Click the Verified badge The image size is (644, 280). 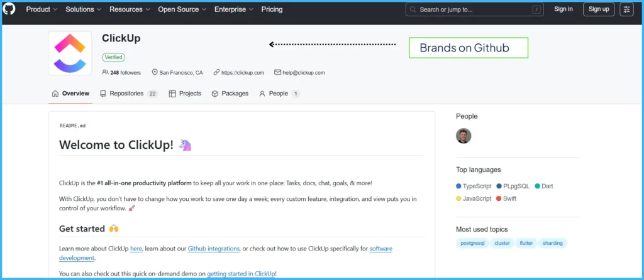[113, 57]
